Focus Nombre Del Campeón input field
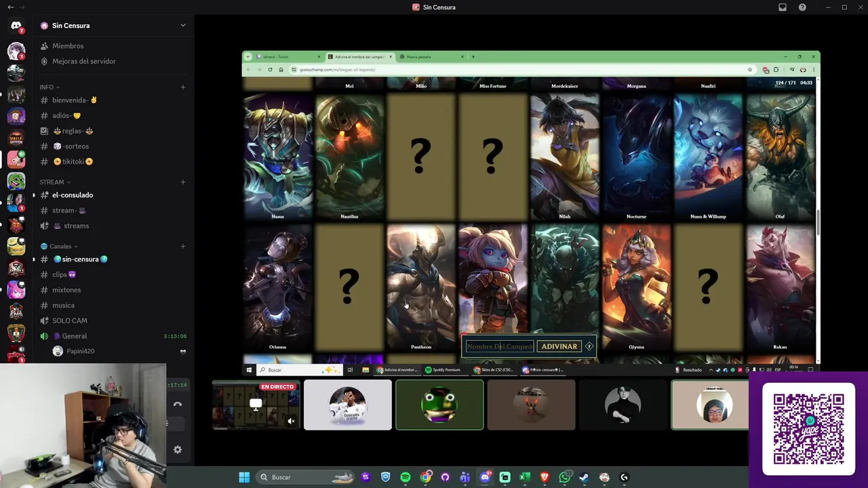Viewport: 868px width, 488px height. coord(500,346)
